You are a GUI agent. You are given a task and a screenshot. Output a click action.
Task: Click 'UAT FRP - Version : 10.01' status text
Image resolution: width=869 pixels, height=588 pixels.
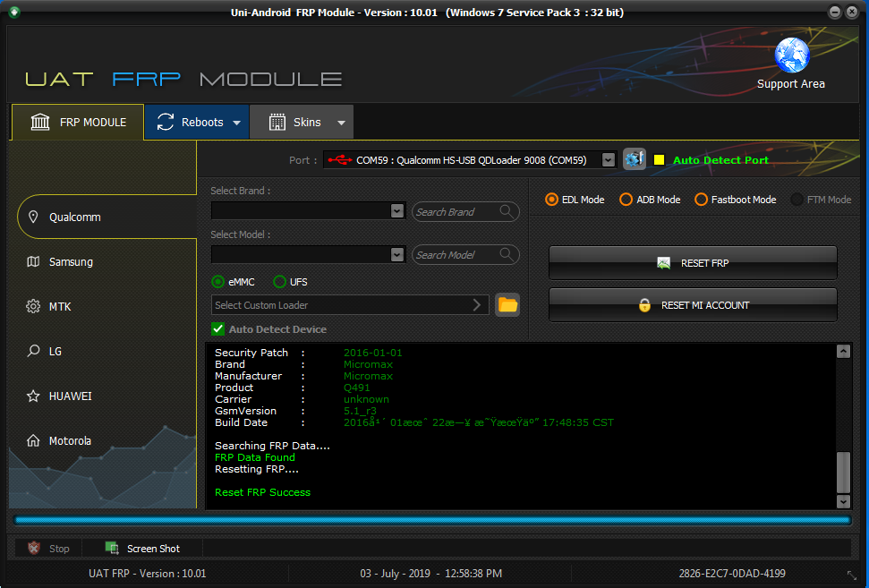click(148, 573)
